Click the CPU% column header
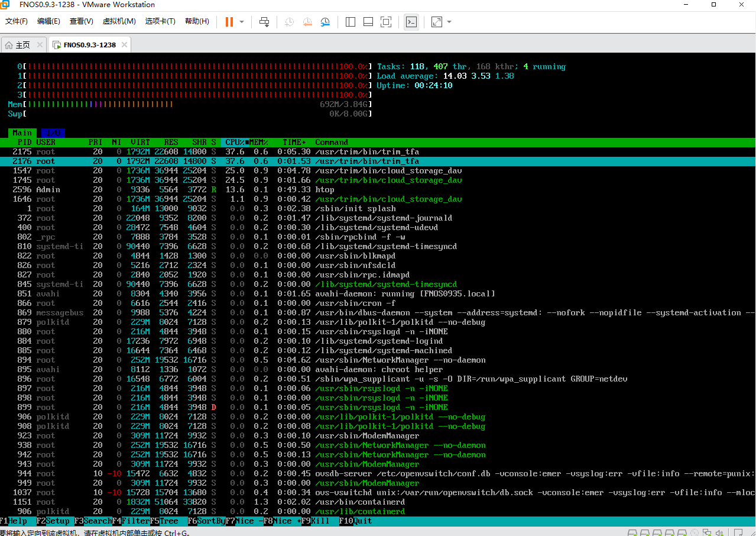The height and width of the screenshot is (536, 756). [x=235, y=142]
